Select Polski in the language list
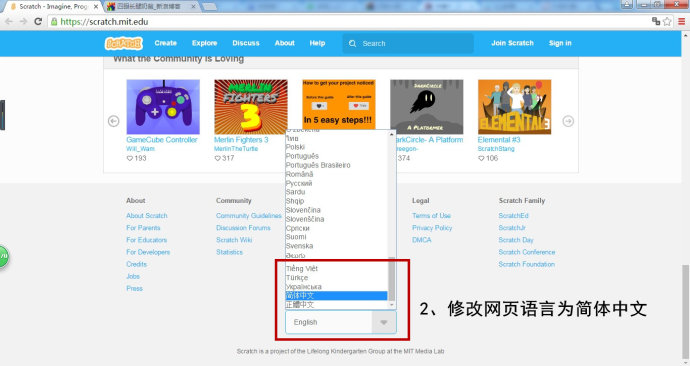The width and height of the screenshot is (690, 366). 337,147
